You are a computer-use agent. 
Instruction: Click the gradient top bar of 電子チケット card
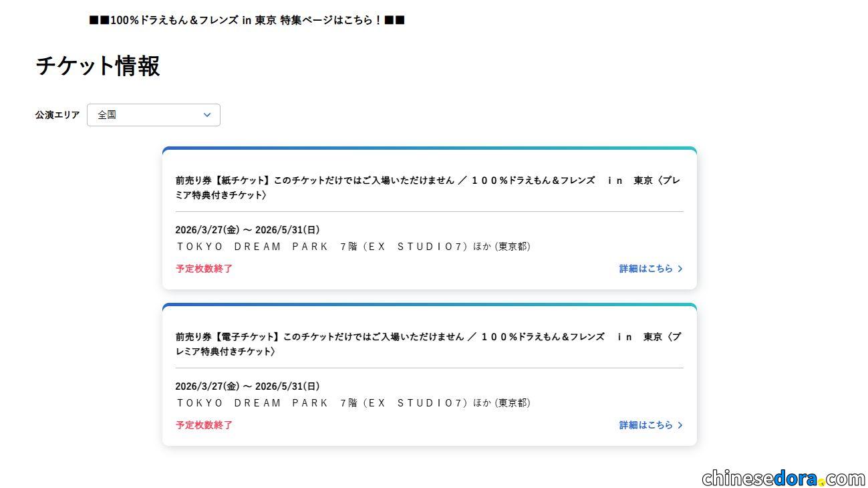pyautogui.click(x=429, y=305)
